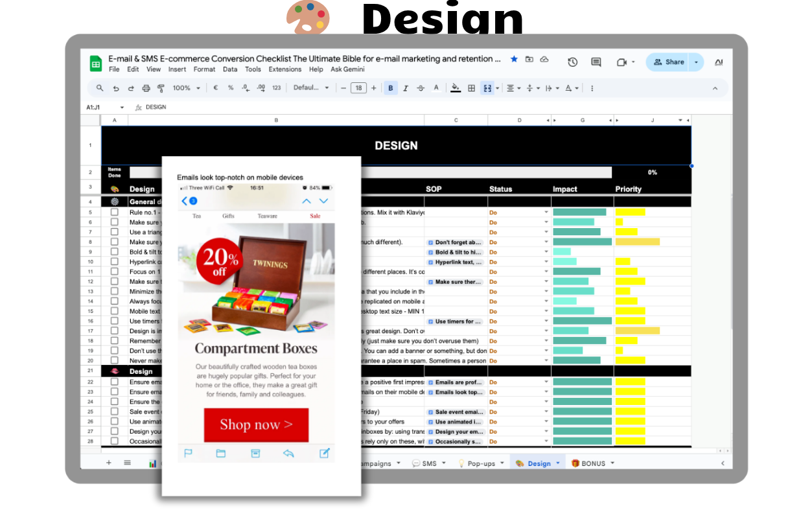The height and width of the screenshot is (523, 812).
Task: Click the font size input field
Action: point(358,88)
